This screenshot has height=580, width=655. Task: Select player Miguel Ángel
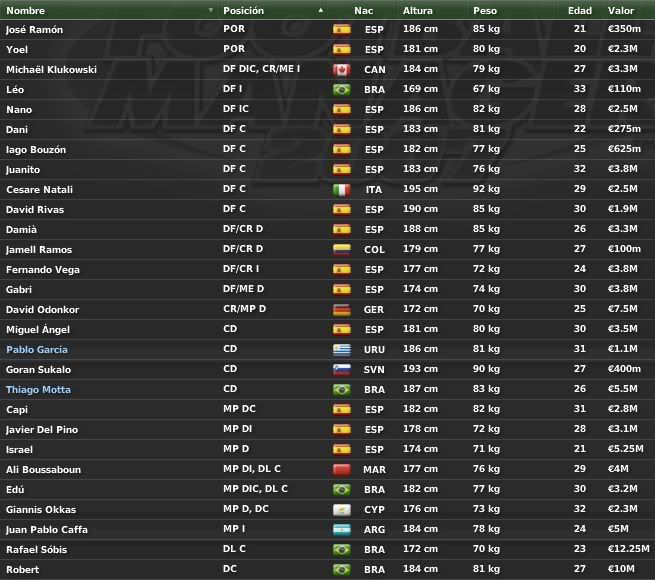point(38,330)
